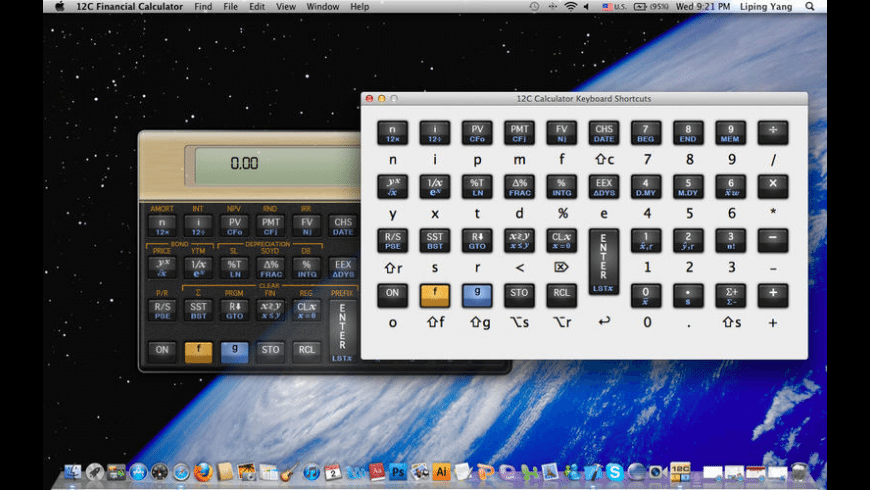Click the 12C calculator dock icon
This screenshot has height=490, width=870.
click(680, 472)
